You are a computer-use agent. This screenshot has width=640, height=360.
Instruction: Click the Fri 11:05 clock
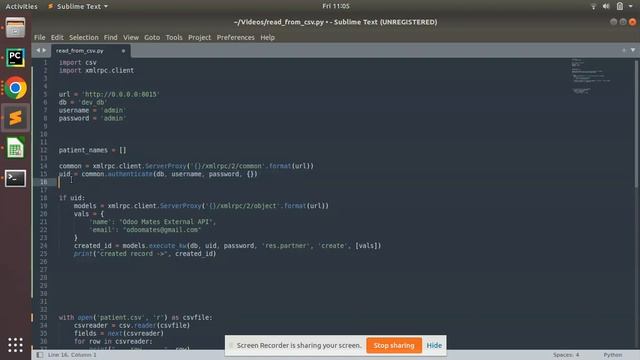(x=336, y=6)
